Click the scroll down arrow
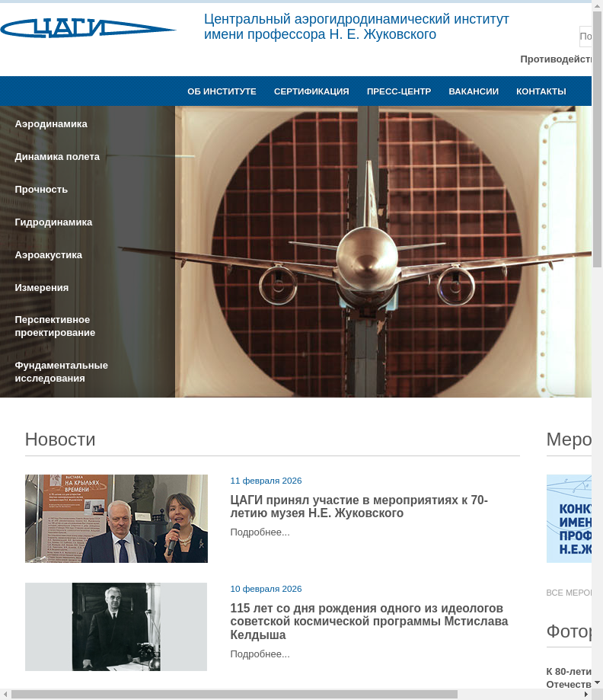This screenshot has width=603, height=700. pyautogui.click(x=597, y=683)
